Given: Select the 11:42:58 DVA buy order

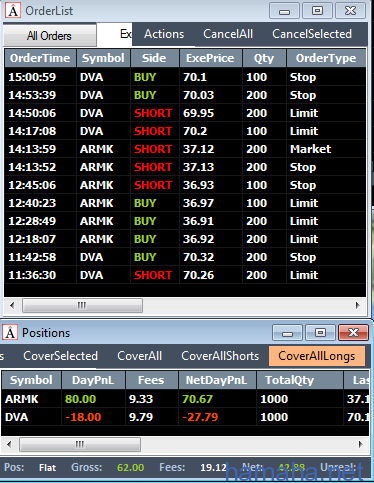Looking at the screenshot, I should pyautogui.click(x=185, y=257).
